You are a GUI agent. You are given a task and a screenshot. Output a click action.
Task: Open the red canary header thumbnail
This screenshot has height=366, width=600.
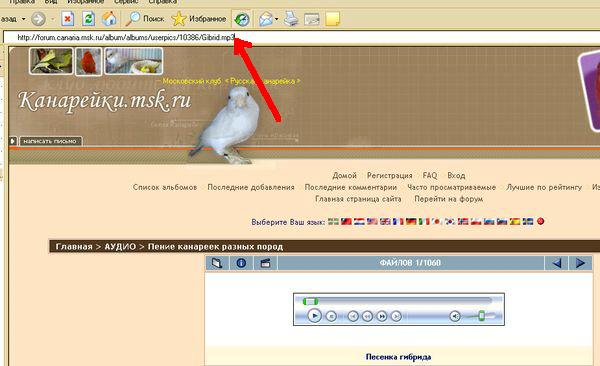coord(89,61)
